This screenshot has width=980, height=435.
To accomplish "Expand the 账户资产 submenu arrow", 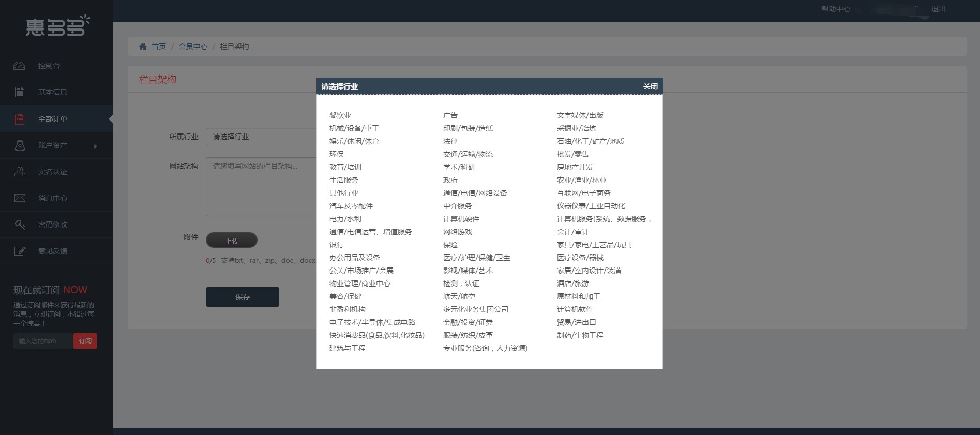I will point(95,146).
